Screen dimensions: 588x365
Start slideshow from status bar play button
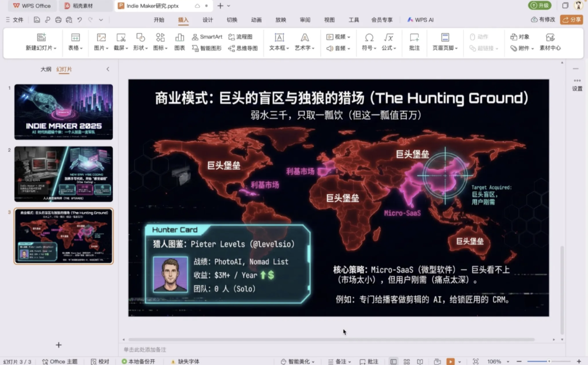tap(450, 362)
